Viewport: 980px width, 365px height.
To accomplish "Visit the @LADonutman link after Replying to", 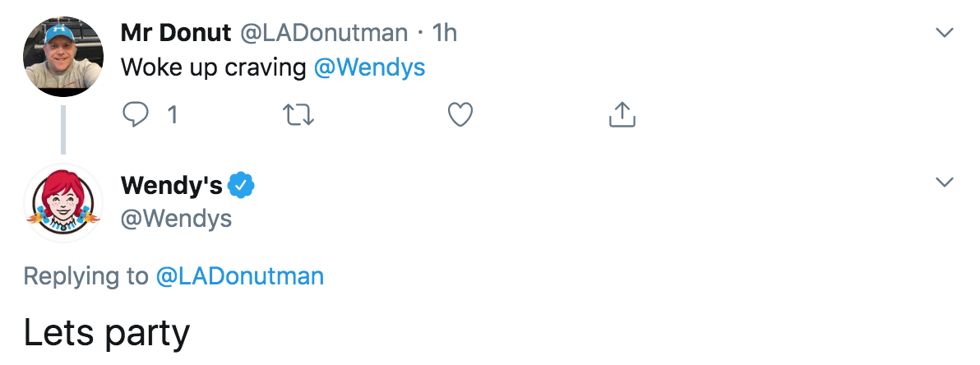I will pos(239,276).
